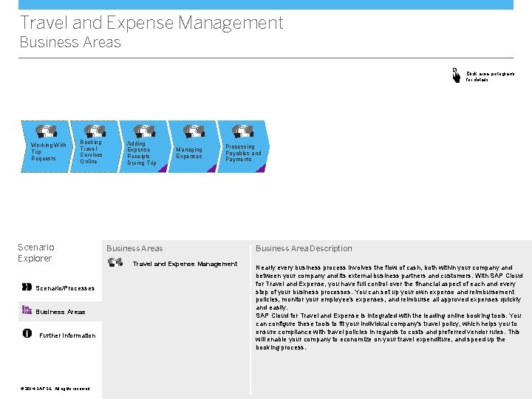Click the 'Business Areas' panel heading
Viewport: 532px width, 399px height.
coord(134,248)
